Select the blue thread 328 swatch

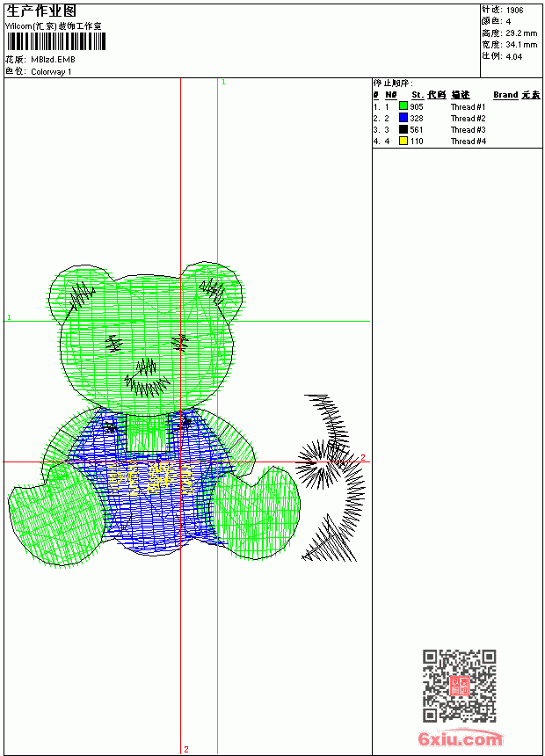[x=403, y=118]
